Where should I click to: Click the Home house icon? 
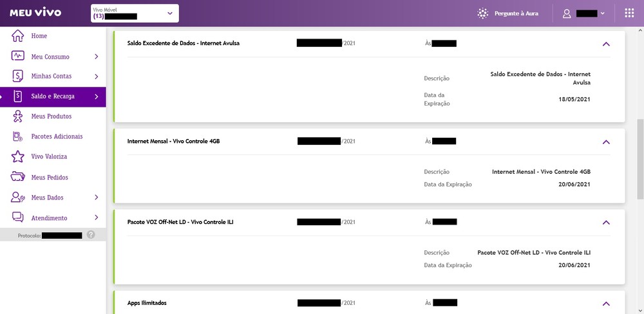tap(17, 35)
